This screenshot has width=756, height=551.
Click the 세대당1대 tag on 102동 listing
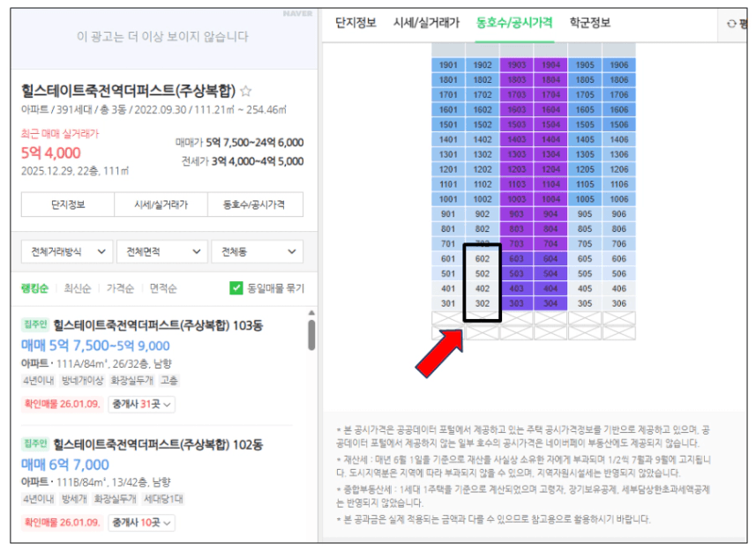point(163,499)
